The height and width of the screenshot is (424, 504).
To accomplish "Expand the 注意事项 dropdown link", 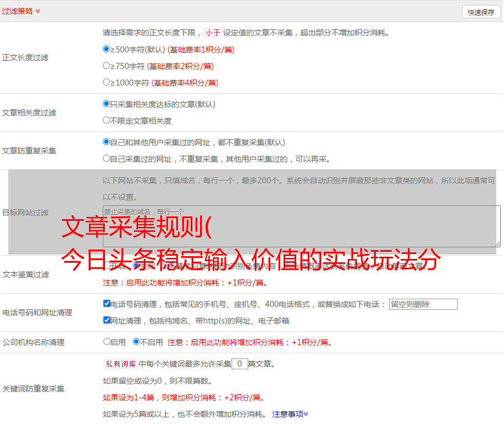I will pyautogui.click(x=290, y=414).
